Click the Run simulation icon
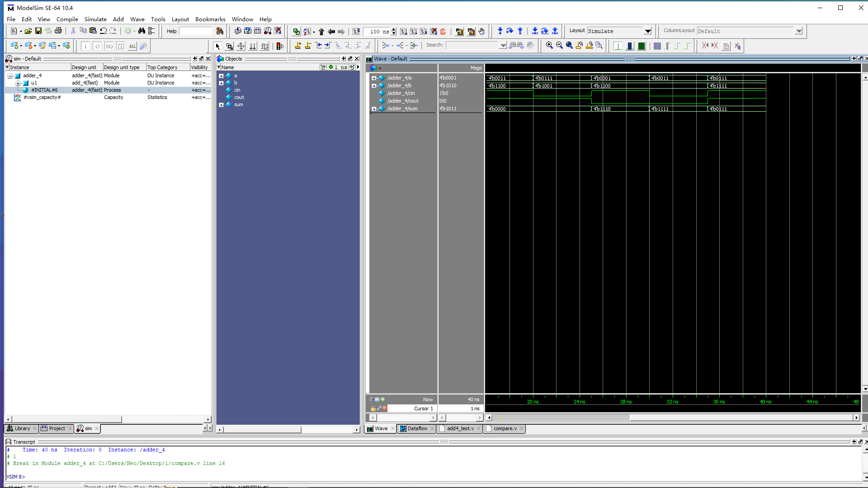The image size is (868, 488). click(x=404, y=31)
